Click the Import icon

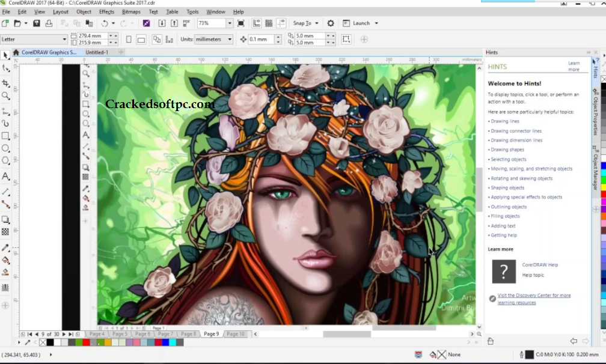(162, 23)
